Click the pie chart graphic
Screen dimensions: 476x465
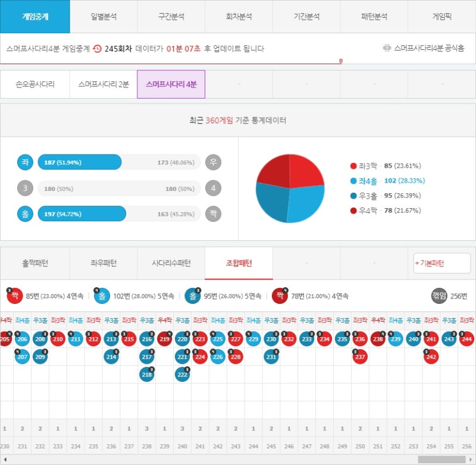[290, 188]
